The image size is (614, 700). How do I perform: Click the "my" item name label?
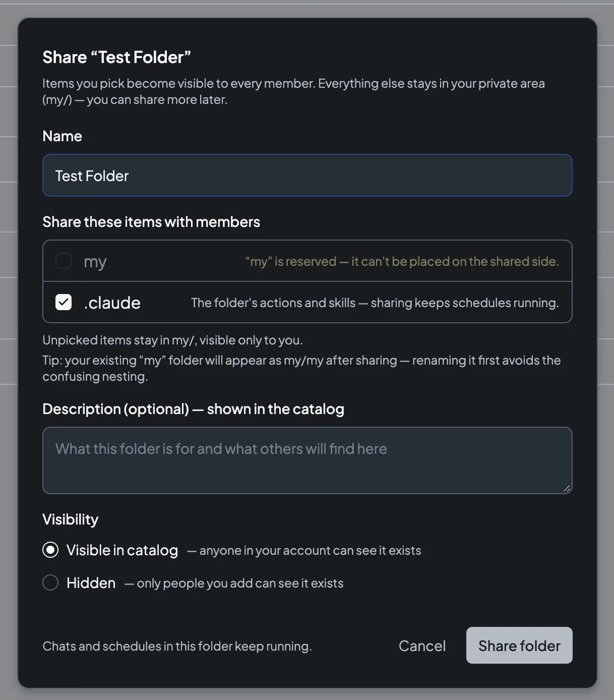pyautogui.click(x=95, y=262)
